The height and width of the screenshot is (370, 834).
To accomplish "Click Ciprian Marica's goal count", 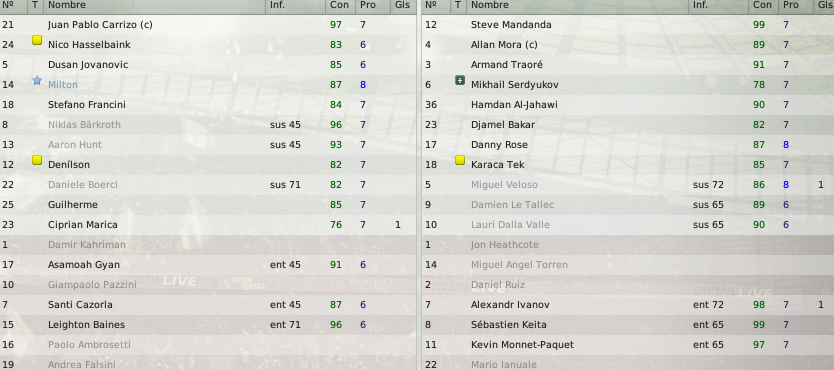I will pos(398,225).
